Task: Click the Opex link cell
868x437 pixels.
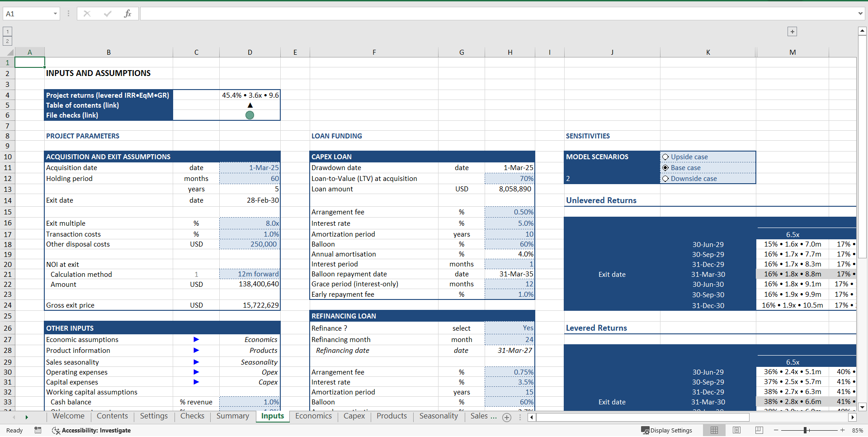Action: pos(250,372)
